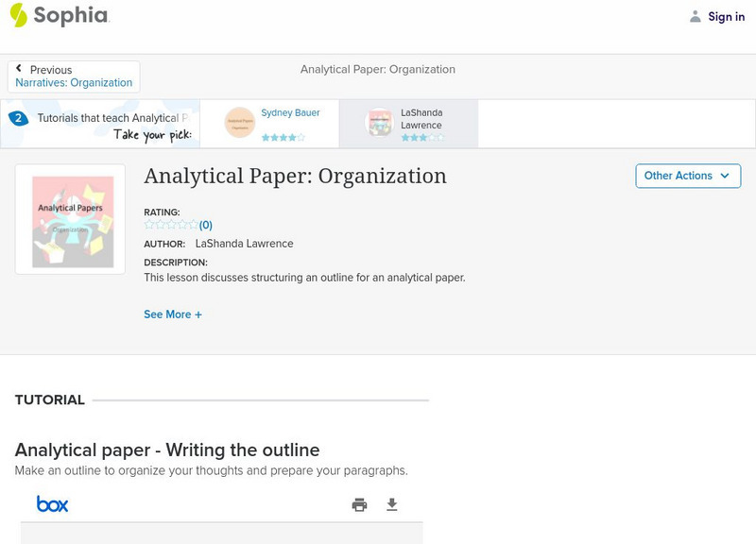Rate the tutorial using the empty stars

170,225
